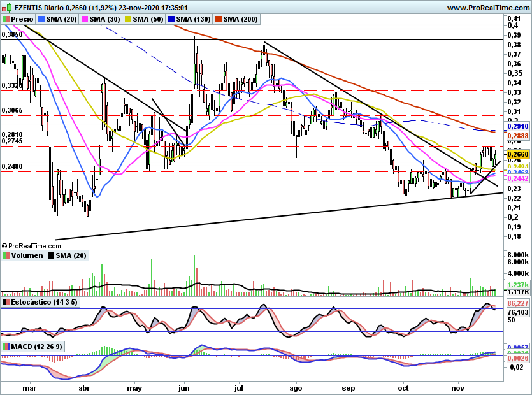Click the www.ProRealTime.com link
This screenshot has height=395, width=532.
point(488,8)
